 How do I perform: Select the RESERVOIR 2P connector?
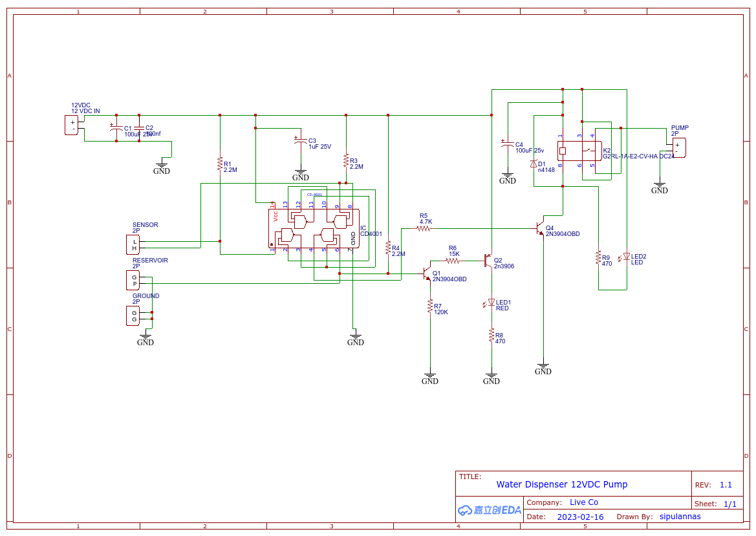(x=134, y=279)
